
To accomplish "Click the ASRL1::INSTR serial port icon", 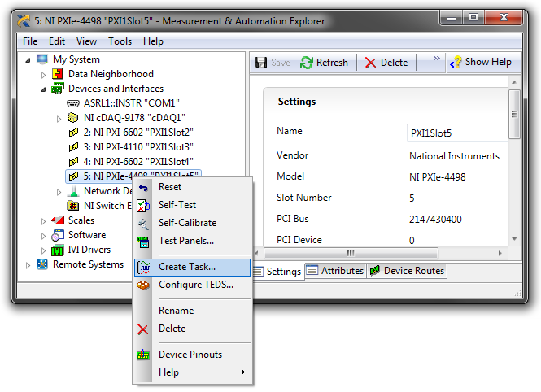I will point(72,103).
